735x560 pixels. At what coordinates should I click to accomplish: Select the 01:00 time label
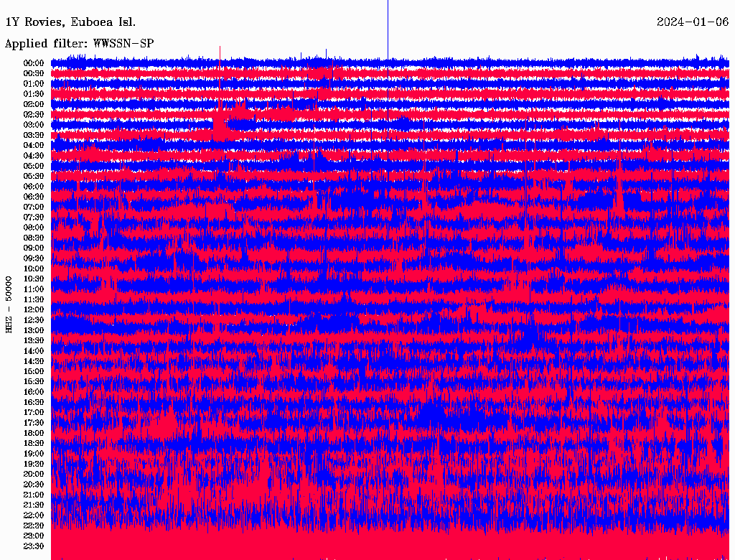[x=34, y=84]
